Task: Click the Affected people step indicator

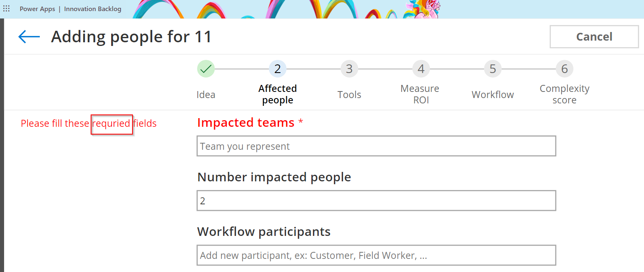Action: tap(277, 69)
